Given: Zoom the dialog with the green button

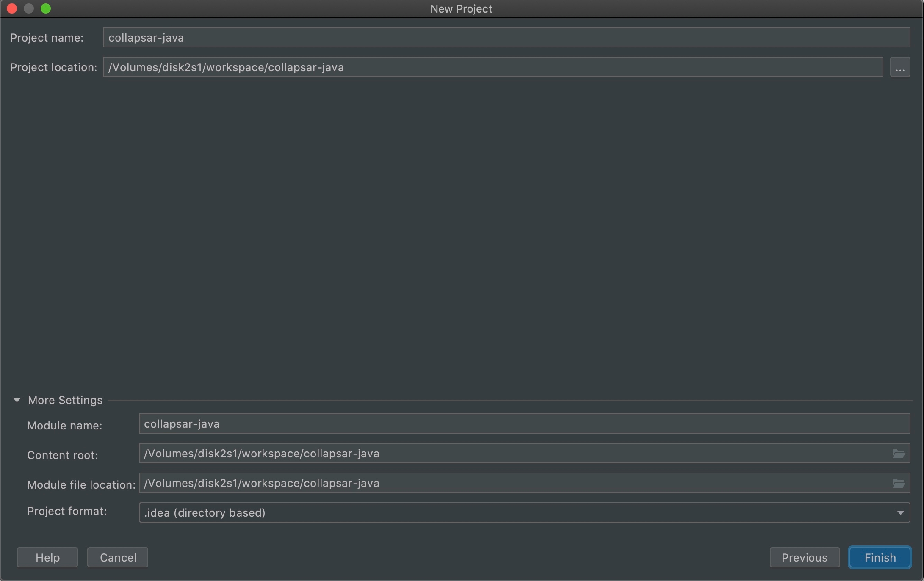Looking at the screenshot, I should click(x=46, y=8).
